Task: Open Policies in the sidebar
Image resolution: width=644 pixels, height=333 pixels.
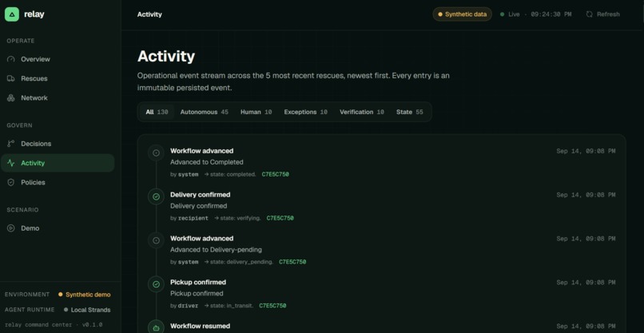Action: 58,182
